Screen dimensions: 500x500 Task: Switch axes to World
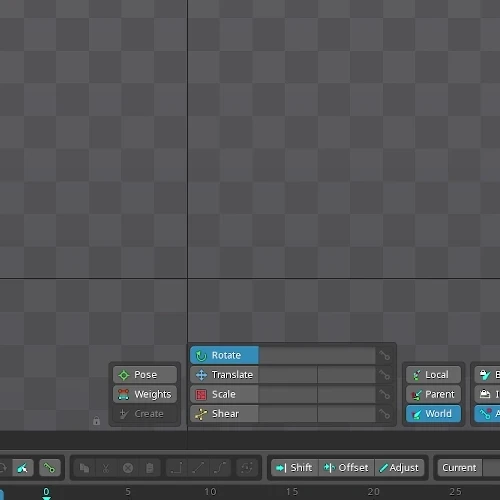(x=433, y=414)
